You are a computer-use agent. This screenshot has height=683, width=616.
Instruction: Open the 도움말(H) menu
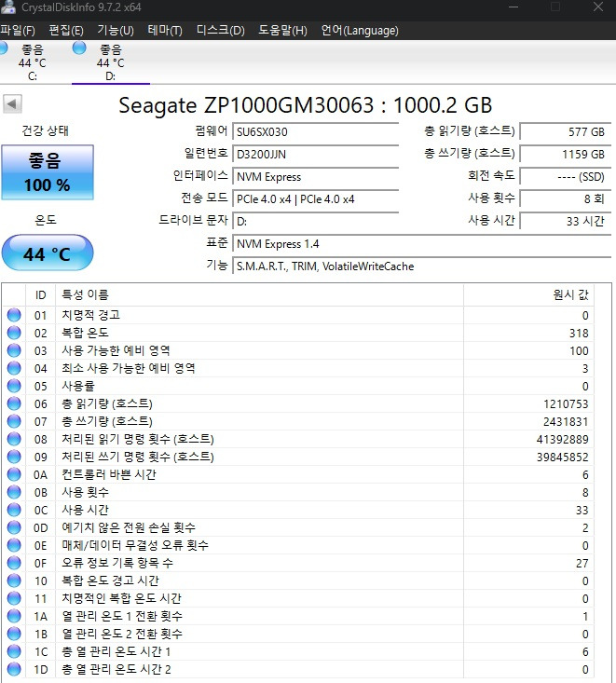[282, 31]
